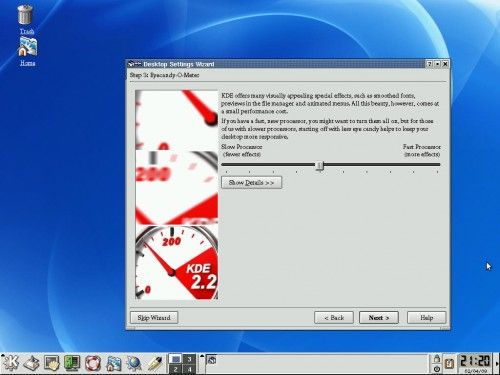Image resolution: width=500 pixels, height=375 pixels.
Task: Launch the Control Center from the panel
Action: coord(72,363)
